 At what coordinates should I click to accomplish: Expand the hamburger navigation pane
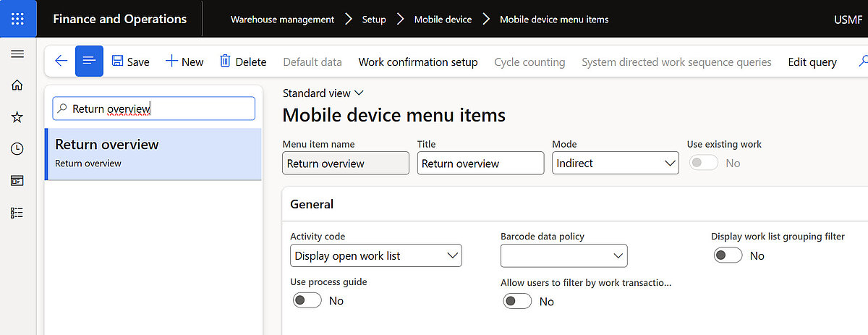pyautogui.click(x=17, y=54)
